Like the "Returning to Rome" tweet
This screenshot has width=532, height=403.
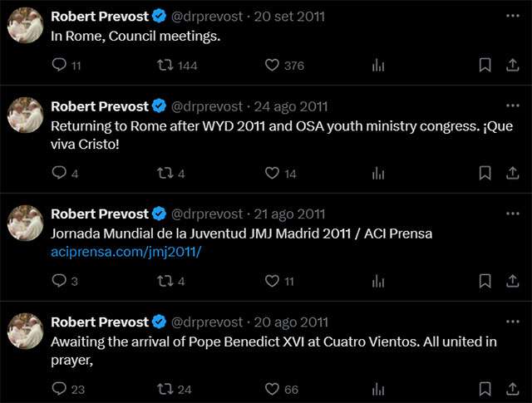tap(272, 173)
